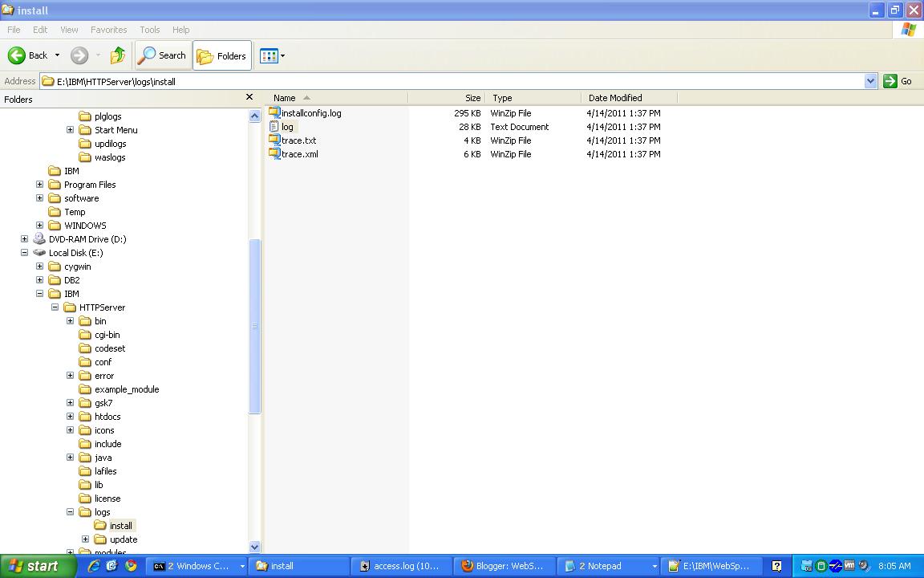
Task: Toggle the Folders pane button
Action: (x=222, y=55)
